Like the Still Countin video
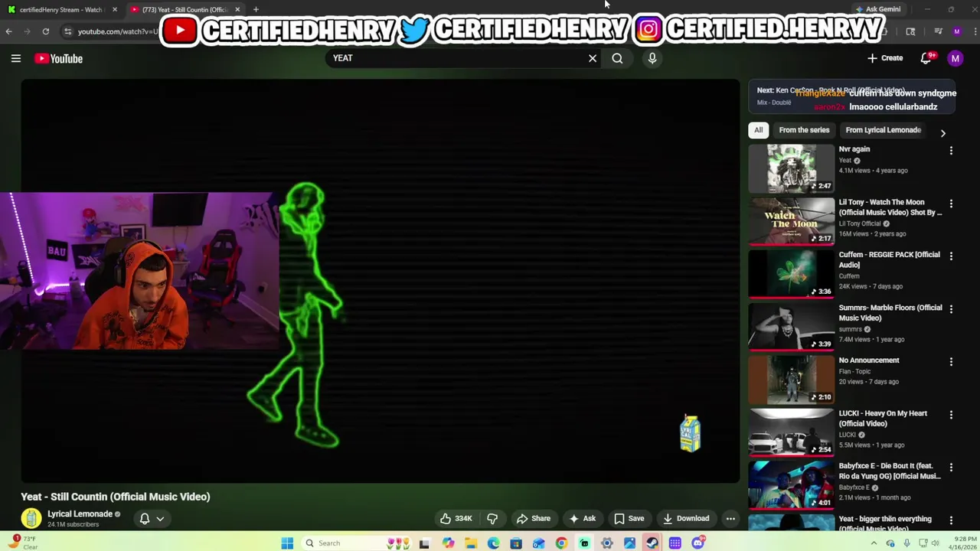 [x=456, y=518]
